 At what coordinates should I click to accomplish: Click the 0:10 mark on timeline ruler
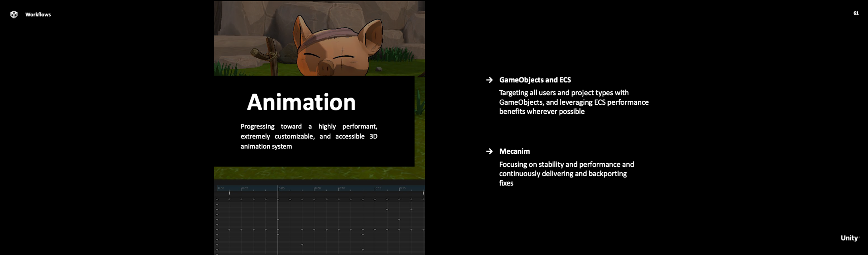coord(341,188)
